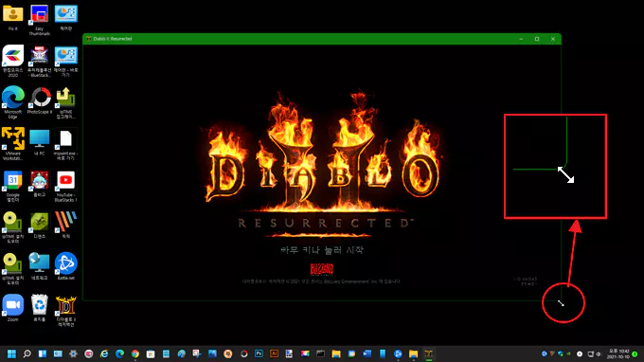
Task: Click the Diablo II icon in taskbar
Action: (428, 353)
